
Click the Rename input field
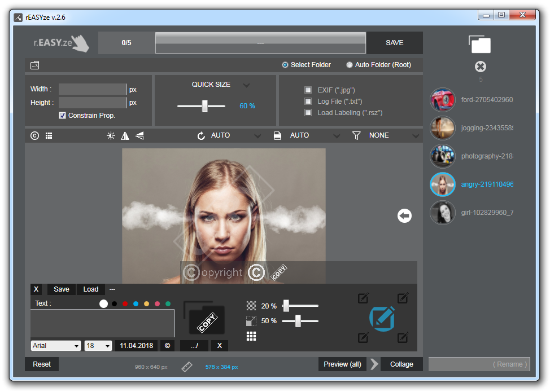coord(479,364)
